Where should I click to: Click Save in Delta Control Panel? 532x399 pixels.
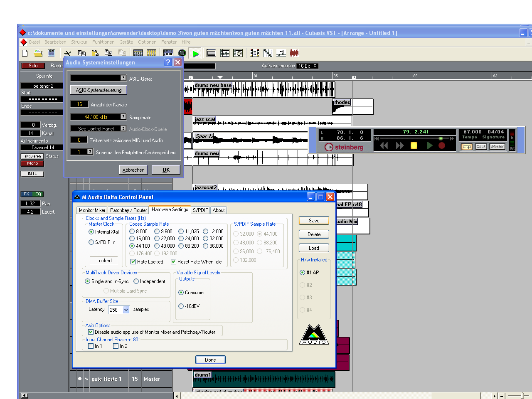coord(314,221)
